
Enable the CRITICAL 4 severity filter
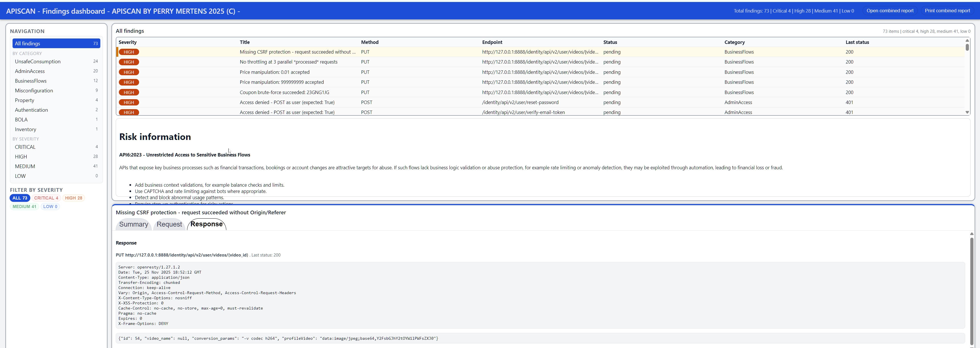(x=46, y=198)
